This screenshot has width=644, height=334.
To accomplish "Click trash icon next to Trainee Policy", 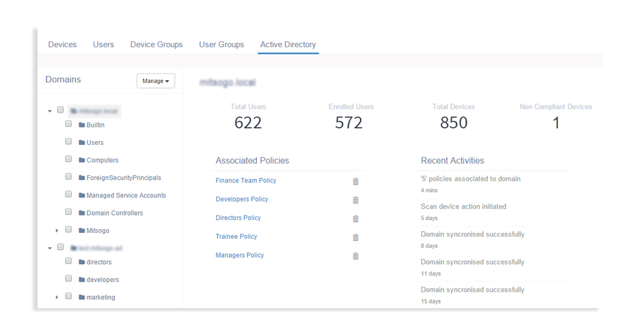I will tap(355, 238).
